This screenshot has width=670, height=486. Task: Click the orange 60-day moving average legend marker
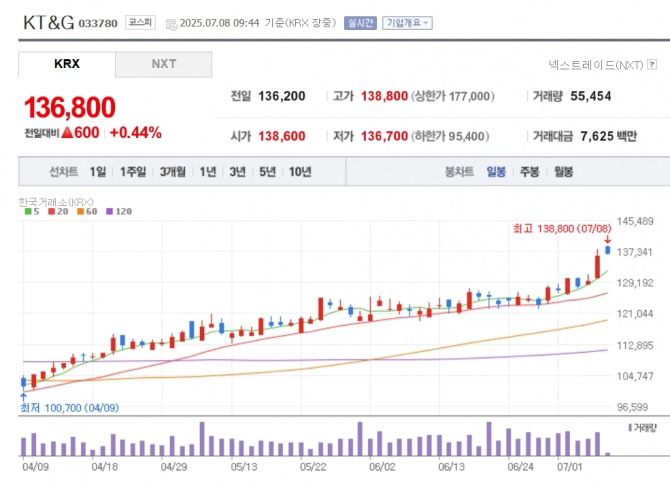[x=79, y=212]
